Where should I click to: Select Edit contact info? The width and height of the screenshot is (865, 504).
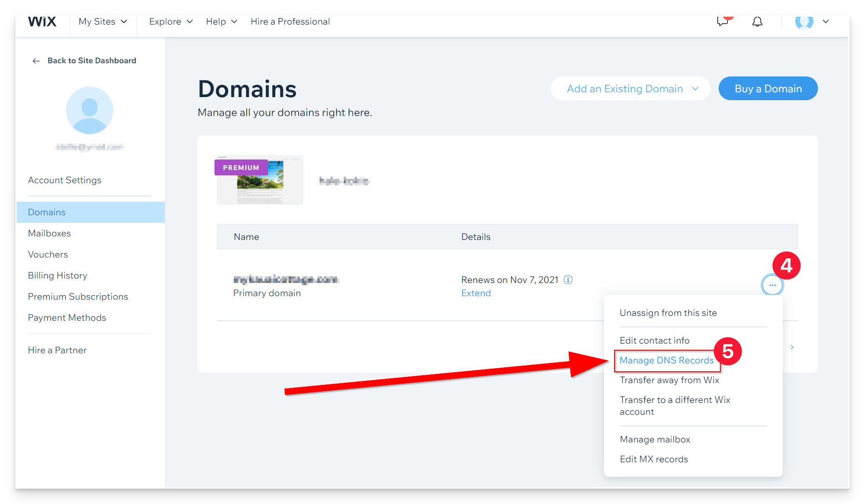coord(654,341)
